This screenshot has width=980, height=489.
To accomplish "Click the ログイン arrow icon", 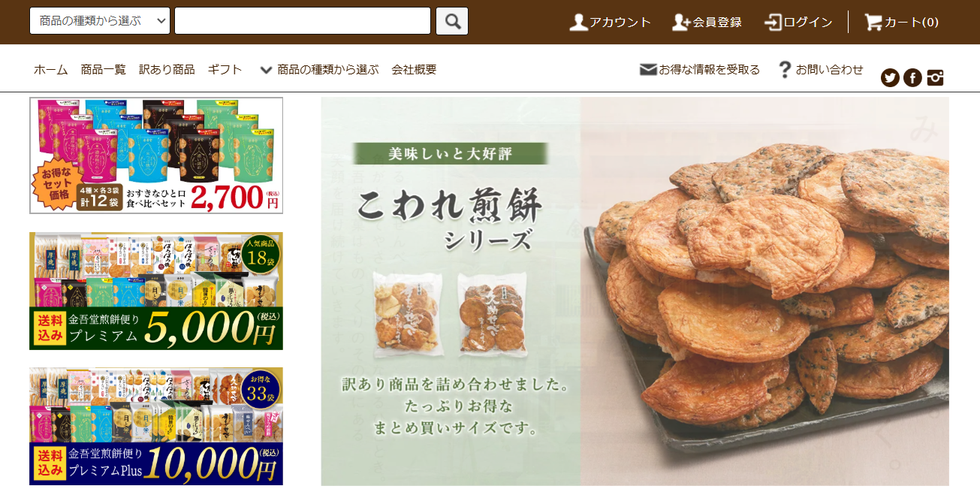I will [773, 22].
